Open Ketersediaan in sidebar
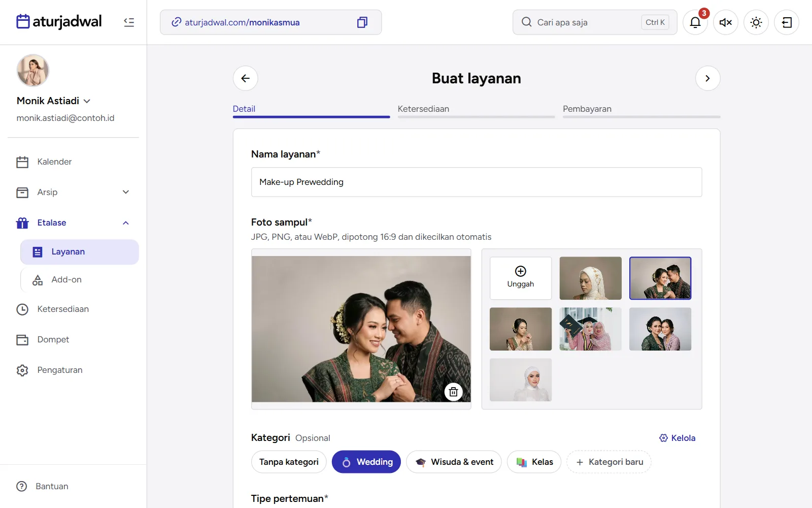This screenshot has width=812, height=508. (73, 309)
